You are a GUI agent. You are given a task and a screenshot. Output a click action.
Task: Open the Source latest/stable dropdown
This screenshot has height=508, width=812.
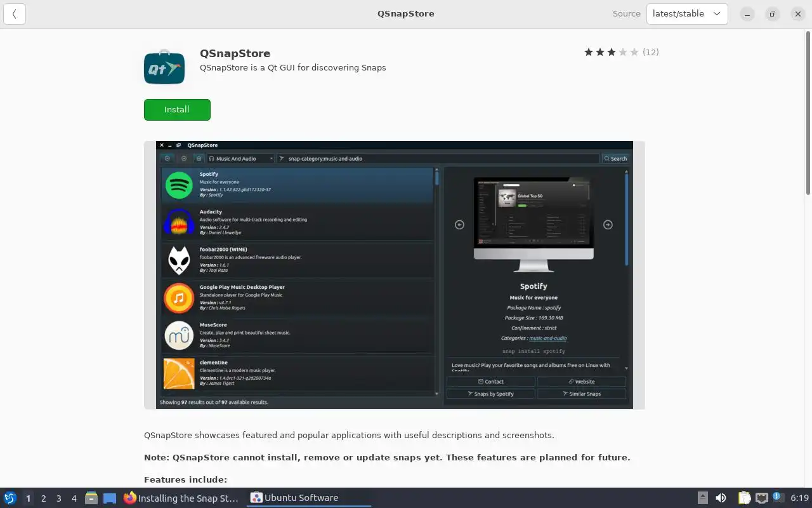[686, 14]
